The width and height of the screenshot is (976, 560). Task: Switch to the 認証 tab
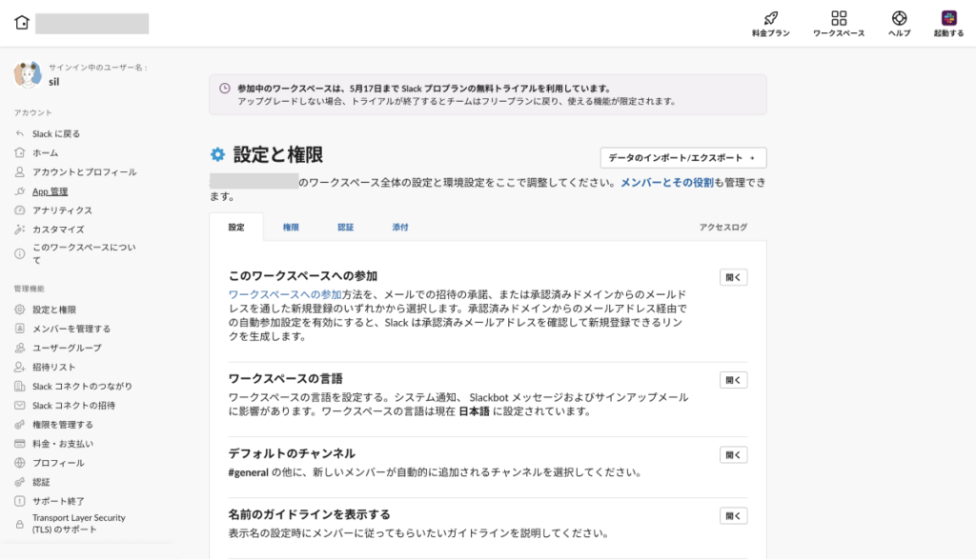[345, 228]
